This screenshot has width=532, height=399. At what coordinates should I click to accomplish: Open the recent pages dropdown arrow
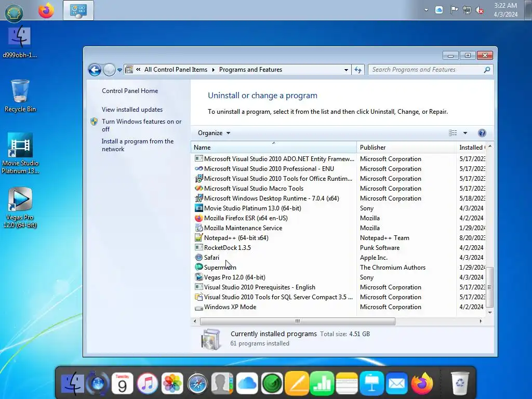click(x=120, y=70)
